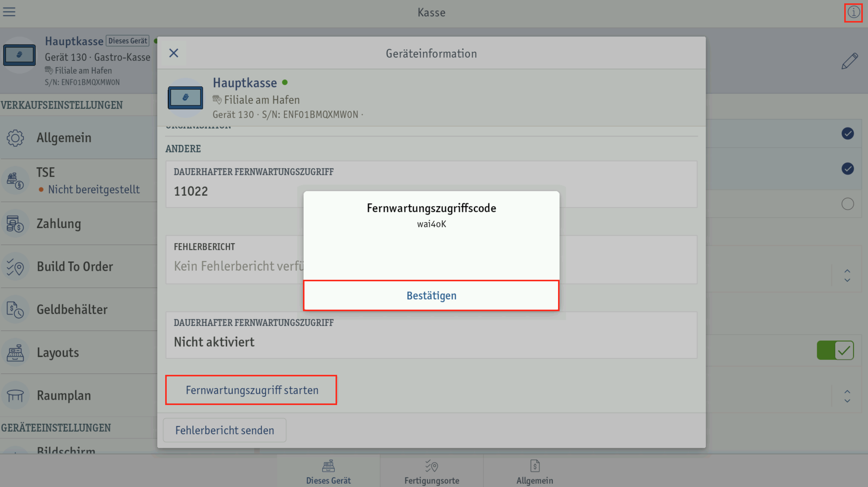Click Filiale am Hafen in dialog
The image size is (868, 487).
pos(262,100)
